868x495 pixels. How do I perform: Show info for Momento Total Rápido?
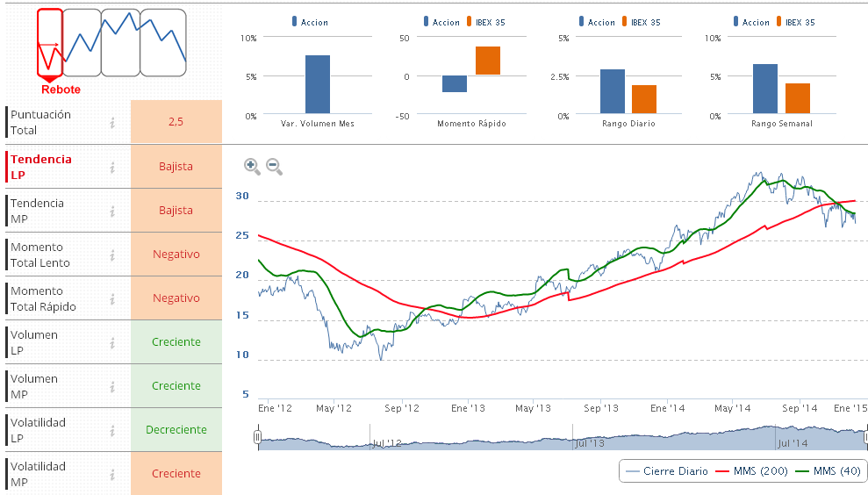click(x=112, y=298)
